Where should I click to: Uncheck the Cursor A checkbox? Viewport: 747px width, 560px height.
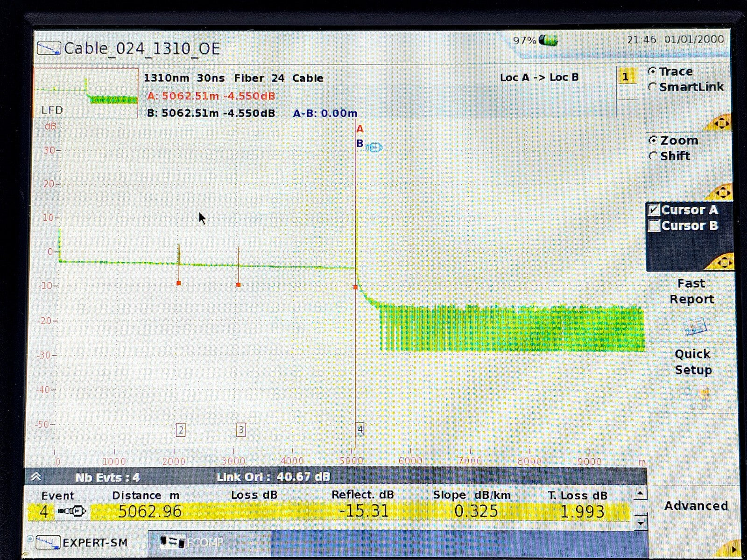tap(655, 210)
